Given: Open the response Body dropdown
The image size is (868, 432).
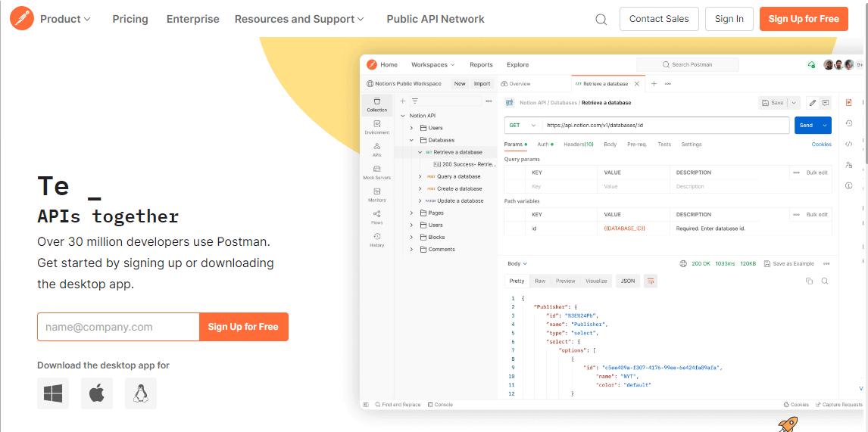Looking at the screenshot, I should tap(517, 264).
